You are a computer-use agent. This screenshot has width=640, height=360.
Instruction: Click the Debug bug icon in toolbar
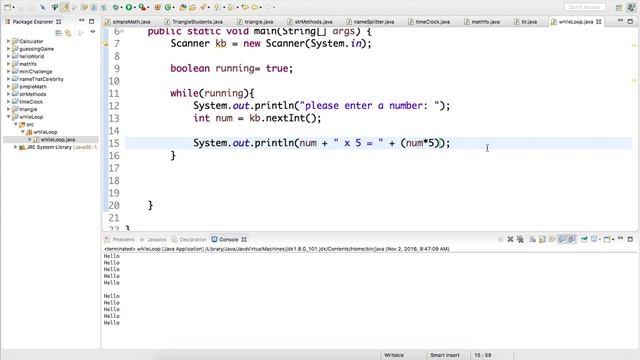116,7
